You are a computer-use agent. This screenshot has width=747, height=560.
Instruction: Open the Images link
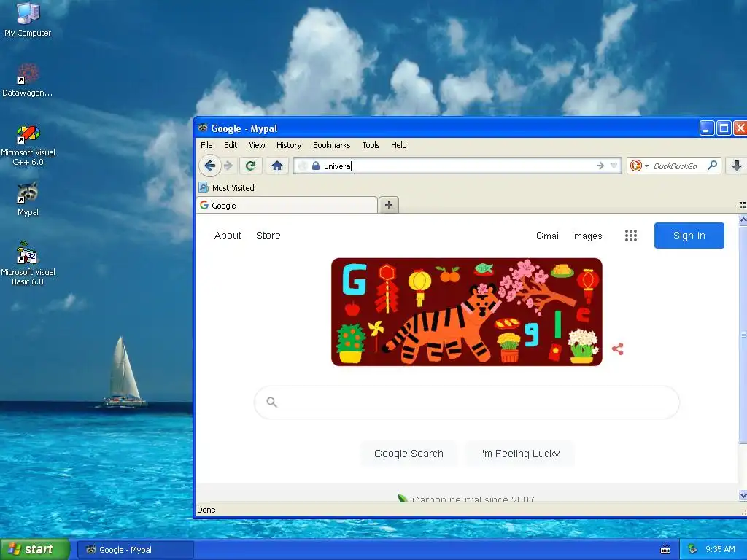587,236
